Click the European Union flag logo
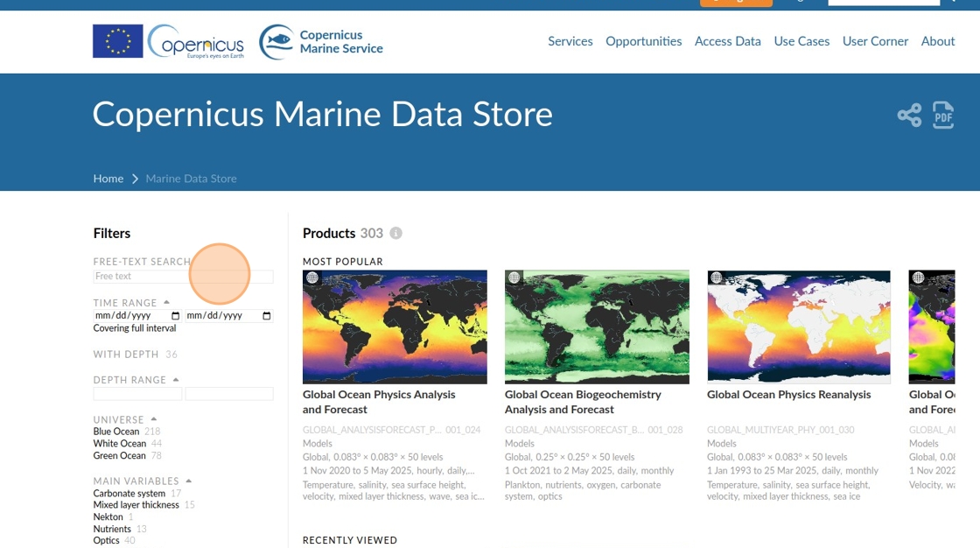This screenshot has width=980, height=548. coord(118,40)
